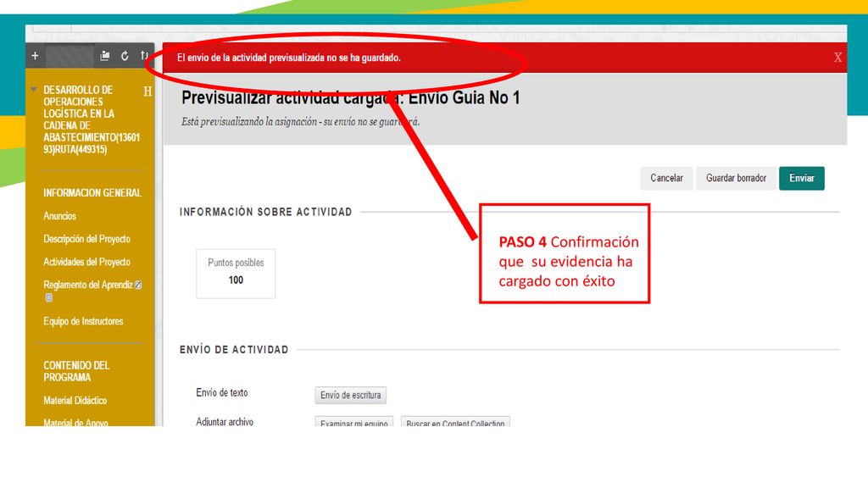
Task: Click the ENVÍO DE ACTIVIDAD heading
Action: pos(234,350)
